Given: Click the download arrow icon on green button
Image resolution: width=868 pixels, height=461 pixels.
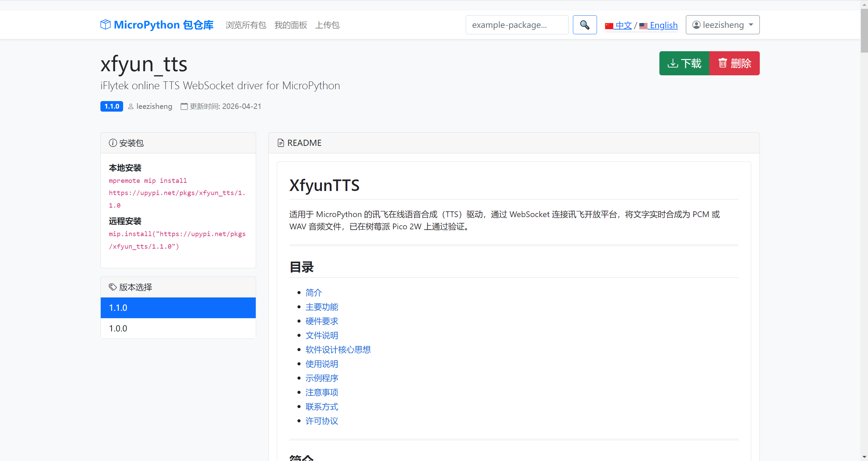Looking at the screenshot, I should tap(673, 63).
